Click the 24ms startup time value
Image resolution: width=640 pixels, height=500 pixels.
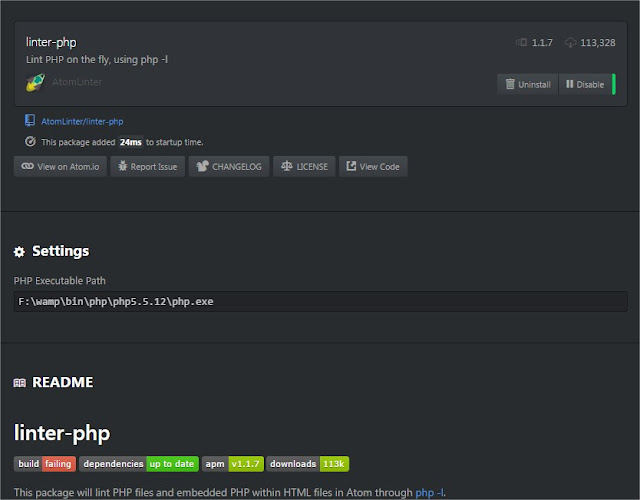(x=131, y=142)
